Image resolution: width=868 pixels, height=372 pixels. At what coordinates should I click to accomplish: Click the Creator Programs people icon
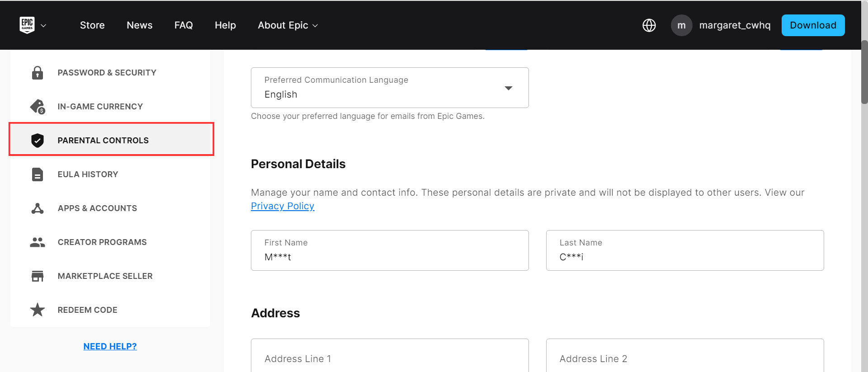tap(38, 242)
